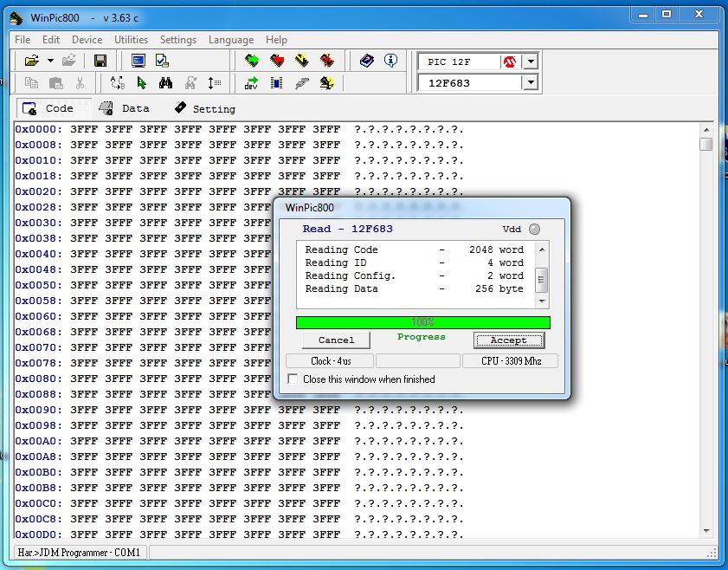Open the help book icon

[x=367, y=61]
